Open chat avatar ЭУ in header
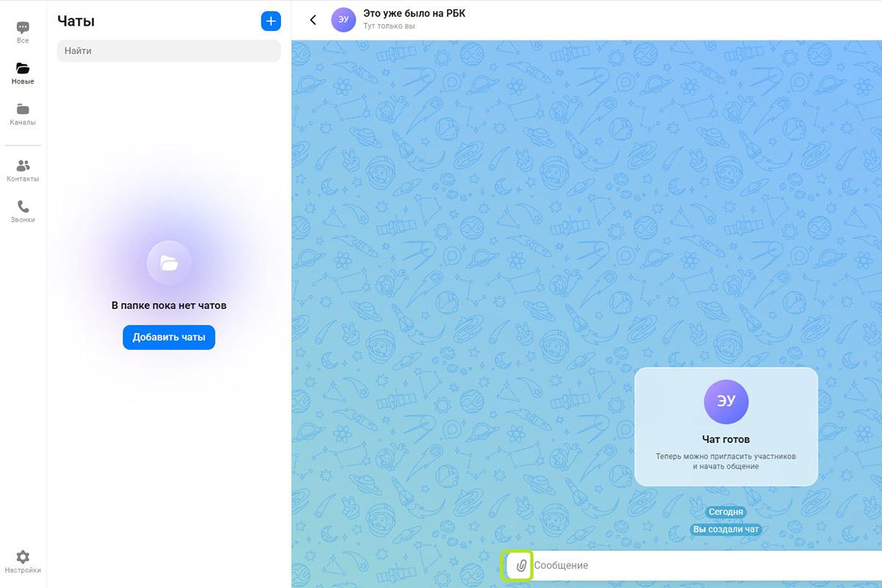Viewport: 882px width, 588px height. (x=343, y=20)
